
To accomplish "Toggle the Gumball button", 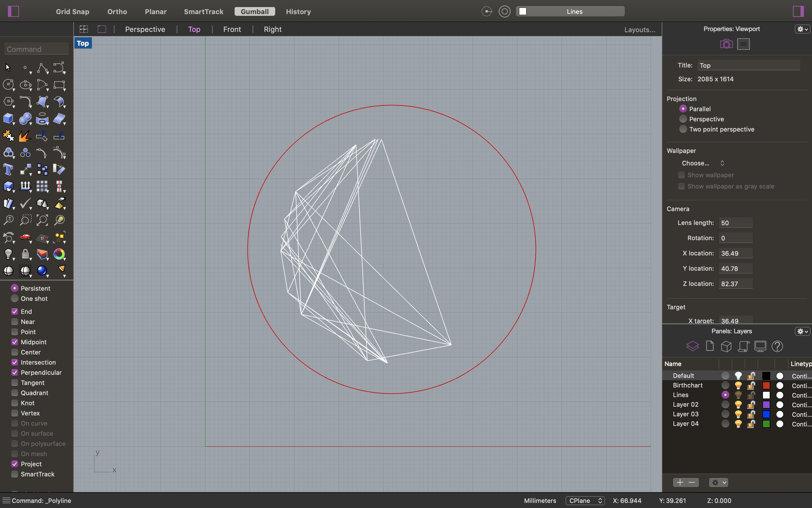I will [255, 11].
